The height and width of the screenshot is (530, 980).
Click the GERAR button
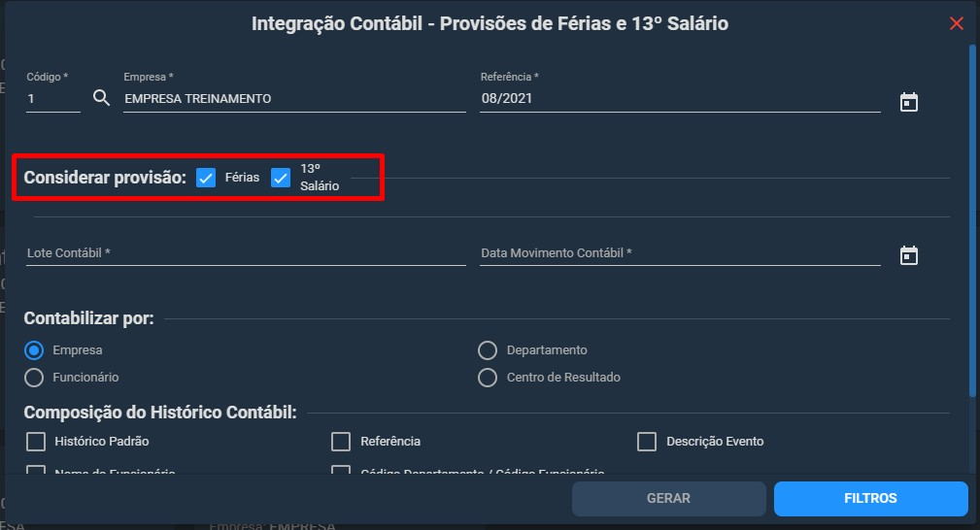(x=669, y=498)
